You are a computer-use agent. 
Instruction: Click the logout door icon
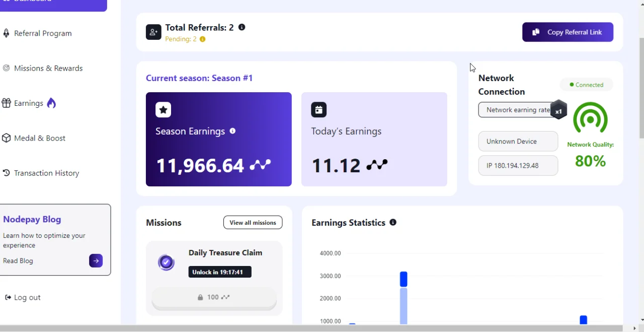(8, 298)
